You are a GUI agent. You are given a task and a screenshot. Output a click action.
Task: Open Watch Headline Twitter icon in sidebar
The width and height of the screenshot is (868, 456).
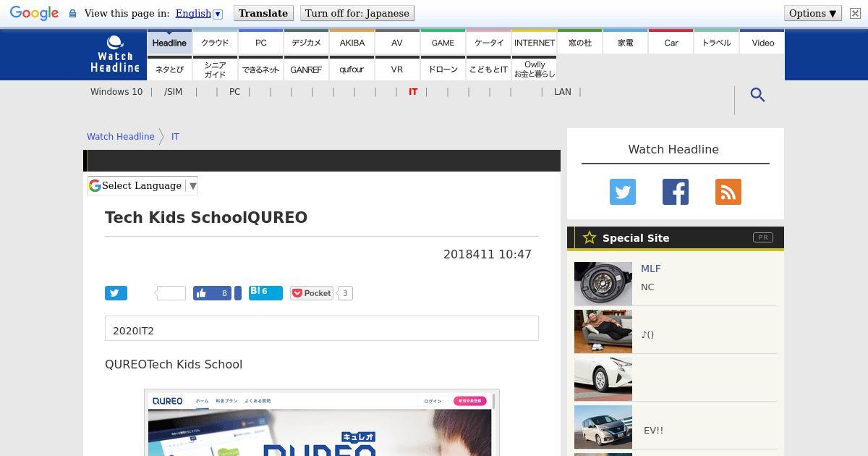click(x=623, y=192)
